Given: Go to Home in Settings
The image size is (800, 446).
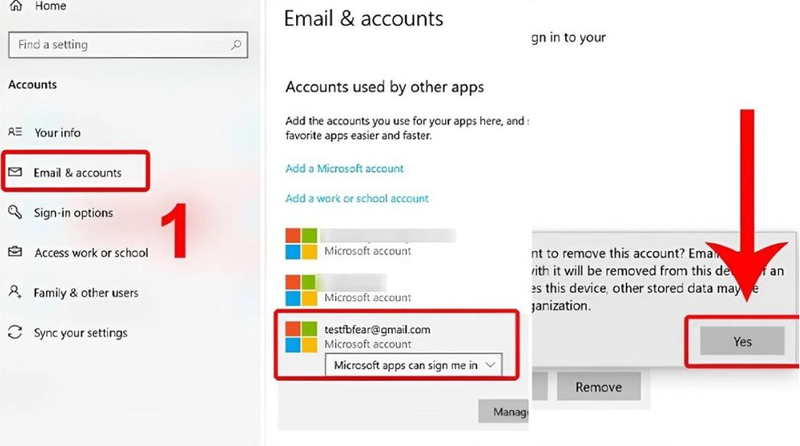Looking at the screenshot, I should point(38,6).
